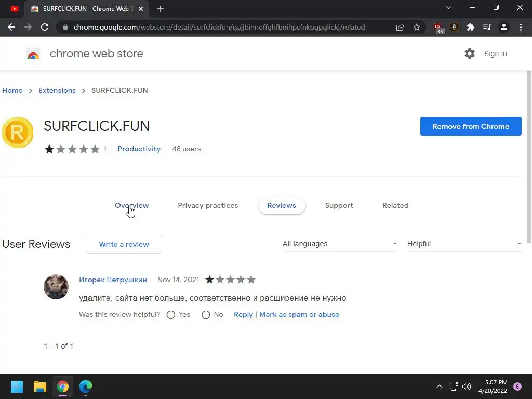Switch to the Privacy practices tab

208,205
